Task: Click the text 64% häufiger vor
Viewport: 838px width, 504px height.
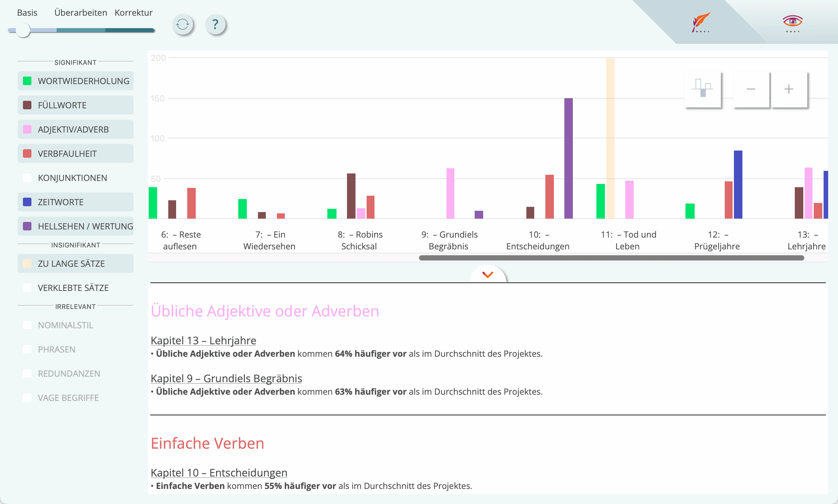Action: click(x=371, y=353)
